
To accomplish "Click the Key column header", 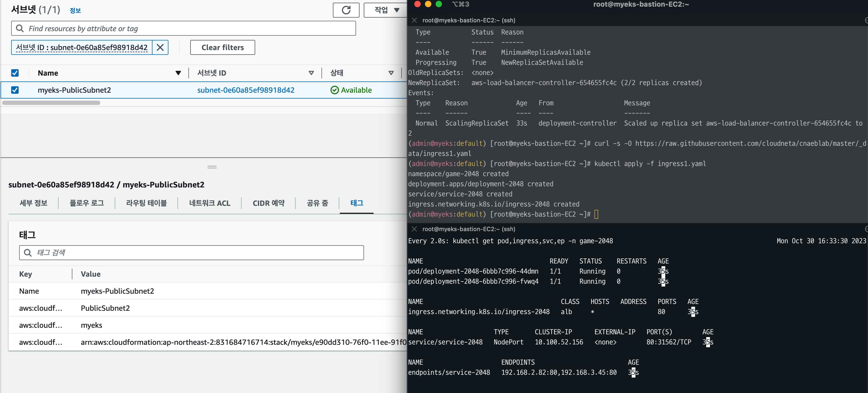I will tap(26, 274).
